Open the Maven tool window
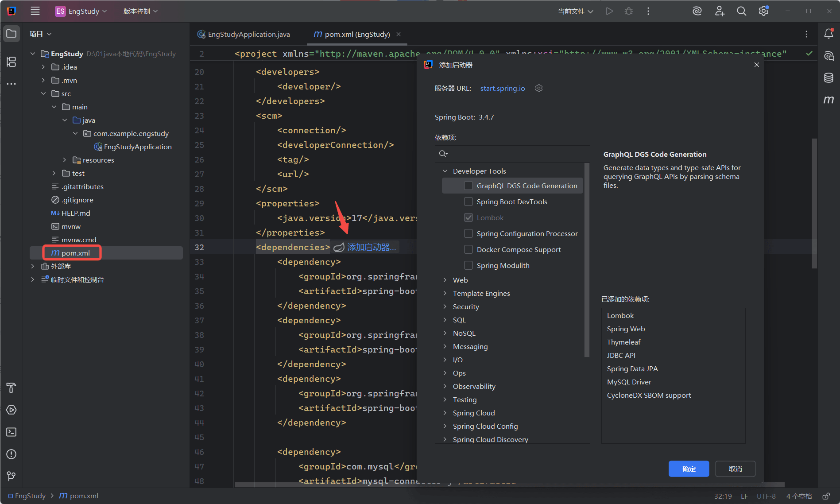The height and width of the screenshot is (504, 840). (828, 100)
